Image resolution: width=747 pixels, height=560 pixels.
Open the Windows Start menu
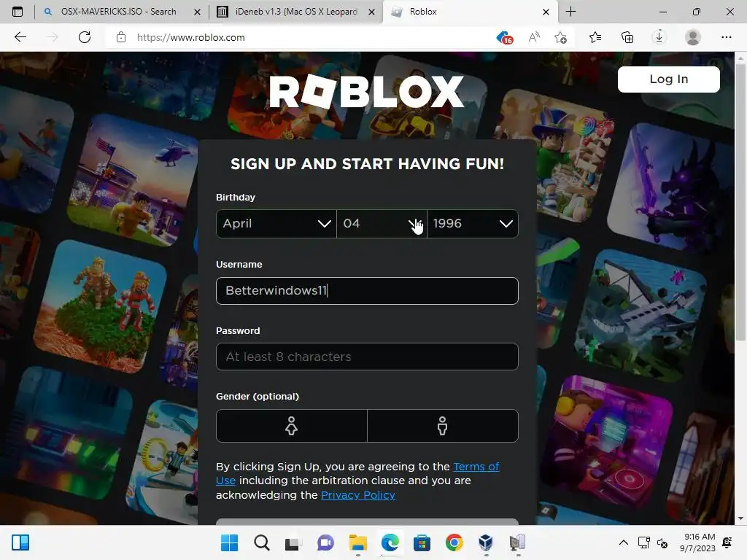click(230, 542)
